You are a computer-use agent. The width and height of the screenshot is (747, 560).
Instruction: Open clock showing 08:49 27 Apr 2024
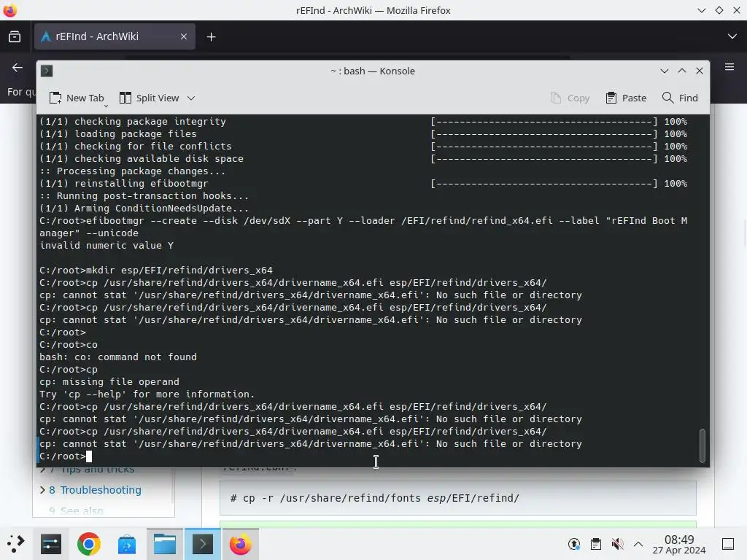679,544
